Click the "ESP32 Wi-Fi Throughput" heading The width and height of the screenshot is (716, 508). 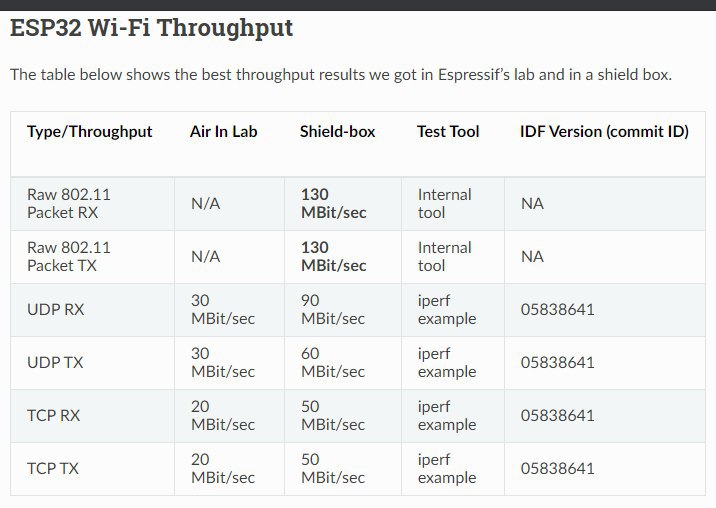[x=151, y=28]
